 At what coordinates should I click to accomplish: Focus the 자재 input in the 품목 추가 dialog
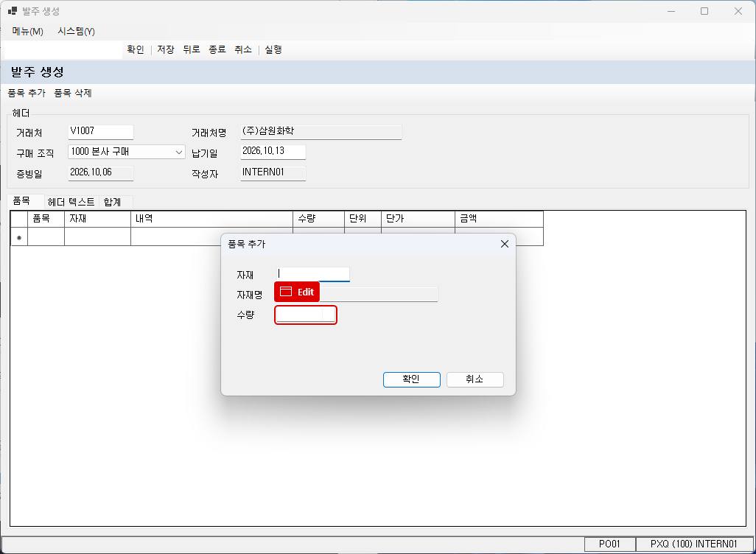pos(313,274)
